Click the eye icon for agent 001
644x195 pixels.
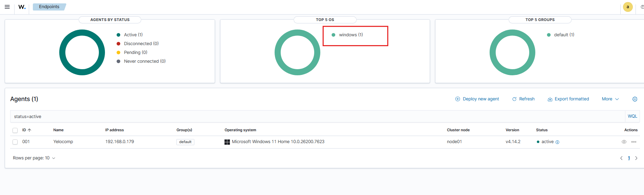[624, 142]
